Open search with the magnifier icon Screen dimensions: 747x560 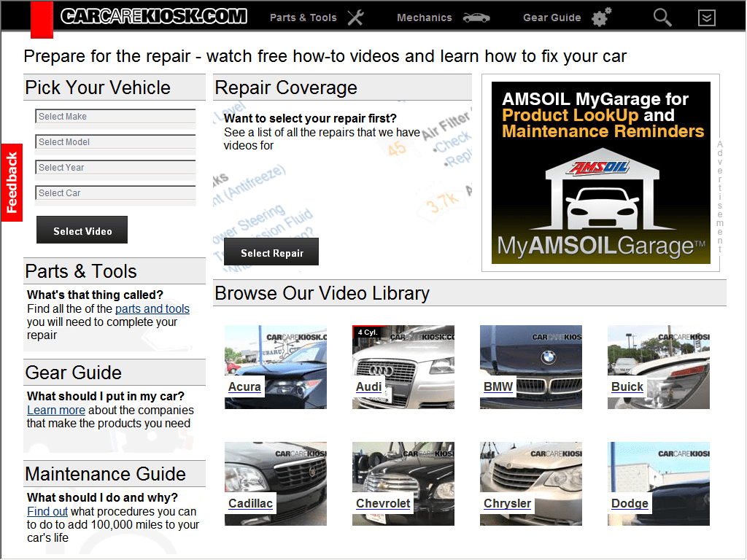click(x=662, y=17)
